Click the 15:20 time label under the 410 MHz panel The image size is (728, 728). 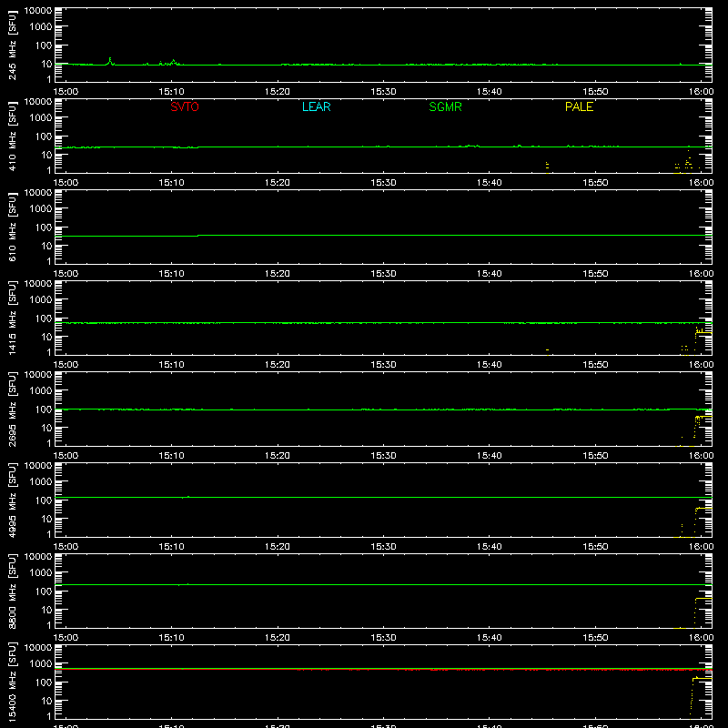click(x=278, y=183)
